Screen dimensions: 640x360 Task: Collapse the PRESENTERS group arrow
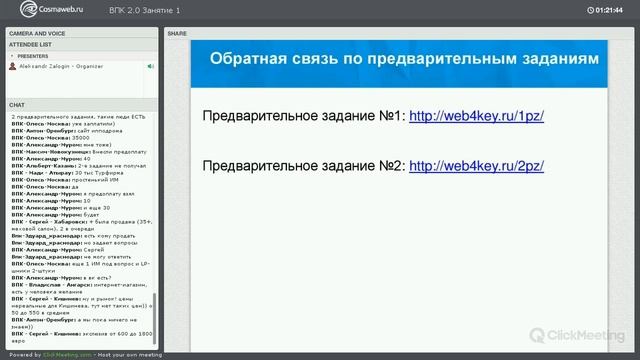[12, 56]
